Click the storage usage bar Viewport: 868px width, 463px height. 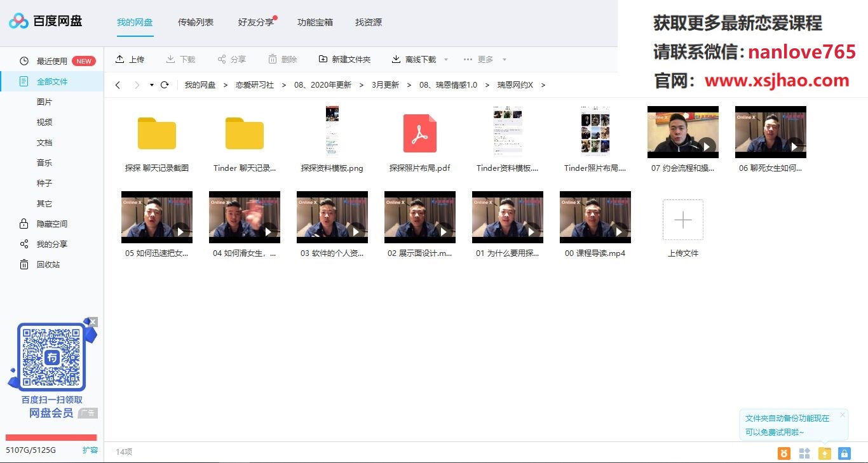pos(51,438)
